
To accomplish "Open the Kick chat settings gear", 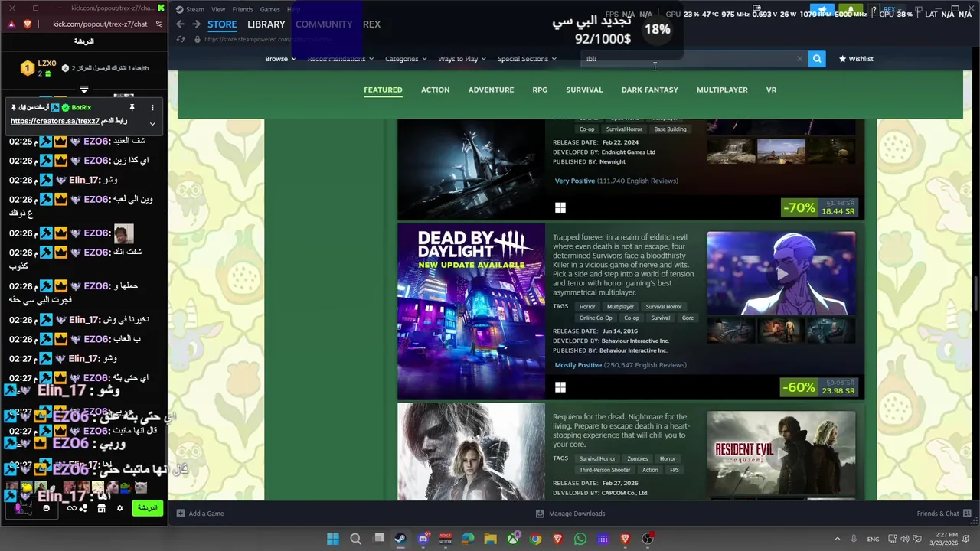I will pyautogui.click(x=119, y=508).
